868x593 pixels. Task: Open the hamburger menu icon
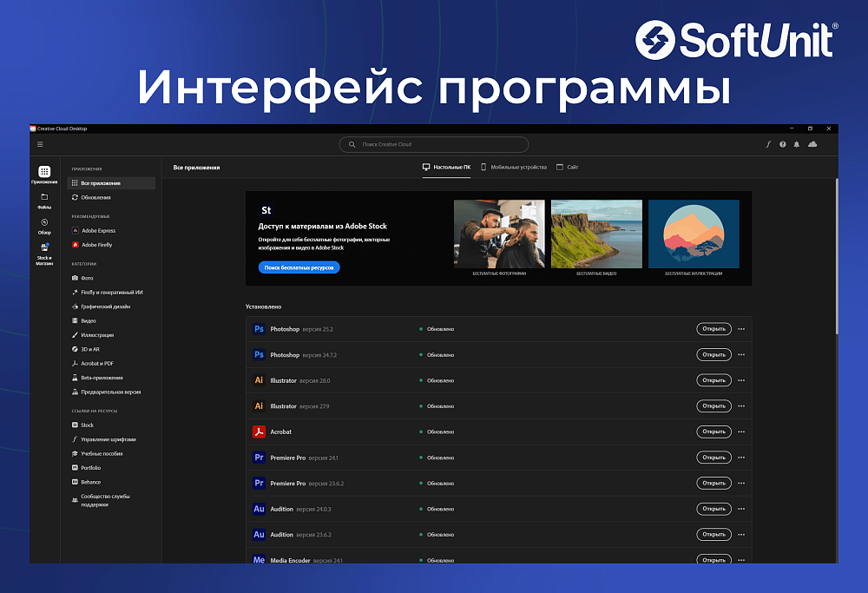(x=40, y=144)
